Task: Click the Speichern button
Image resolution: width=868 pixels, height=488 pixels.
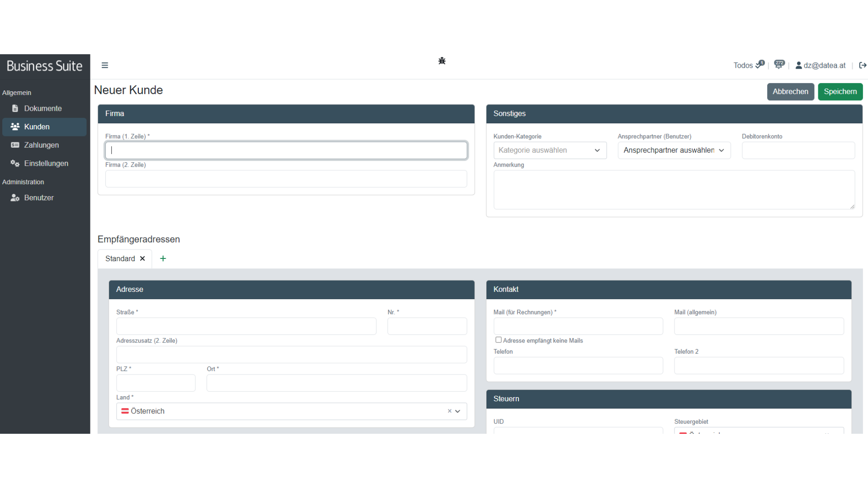Action: tap(840, 92)
